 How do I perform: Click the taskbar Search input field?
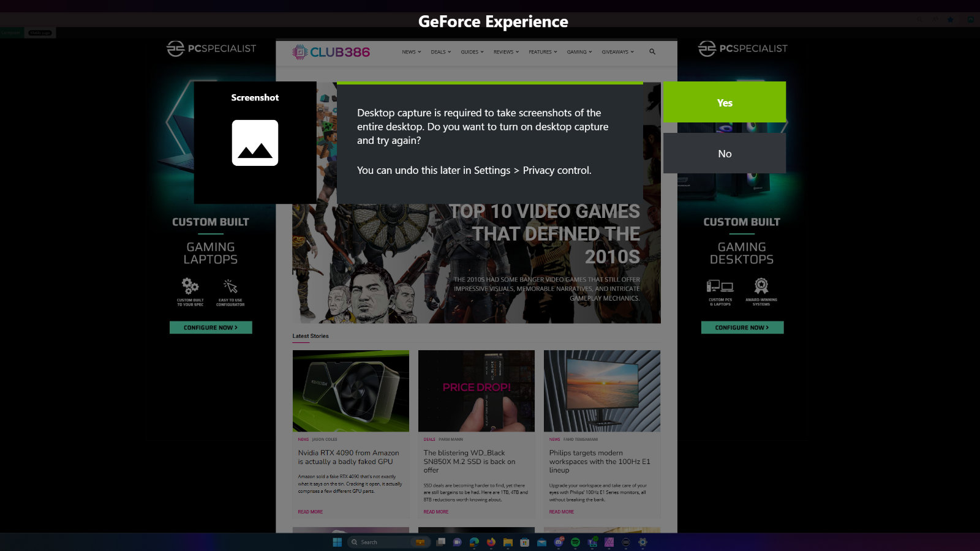coord(386,542)
